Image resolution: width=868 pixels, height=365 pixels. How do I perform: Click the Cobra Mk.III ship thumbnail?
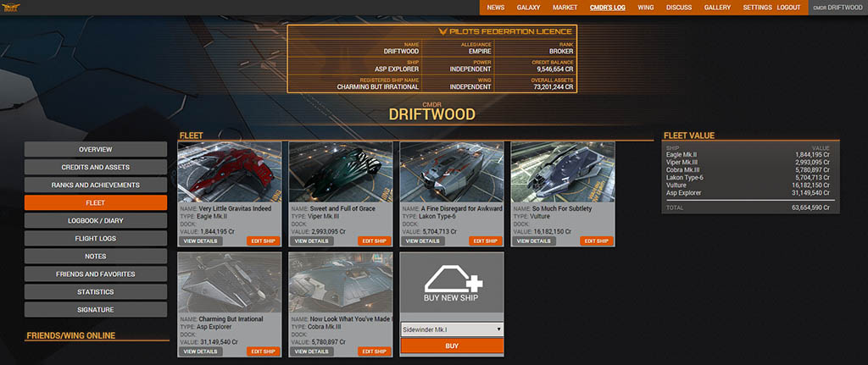pyautogui.click(x=341, y=283)
